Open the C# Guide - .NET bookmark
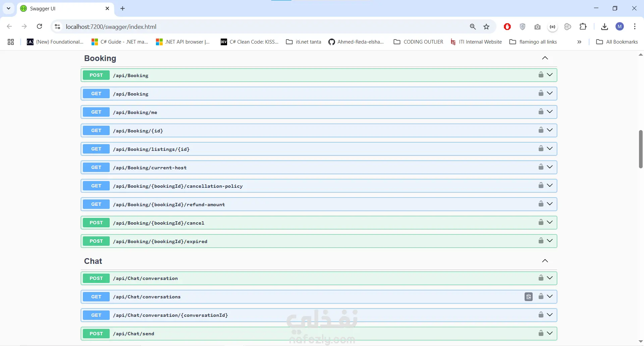The height and width of the screenshot is (346, 644). [120, 42]
